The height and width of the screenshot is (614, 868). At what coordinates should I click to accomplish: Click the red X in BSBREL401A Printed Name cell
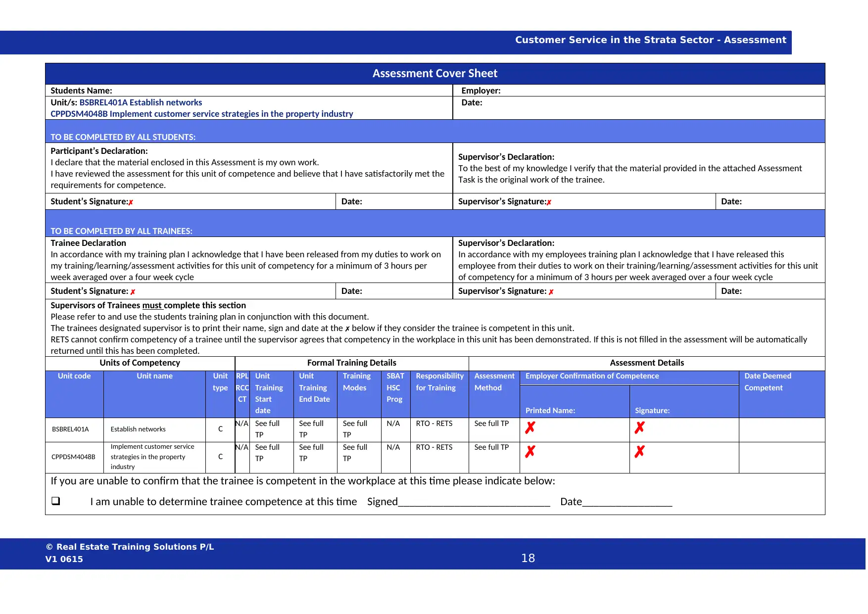coord(530,427)
